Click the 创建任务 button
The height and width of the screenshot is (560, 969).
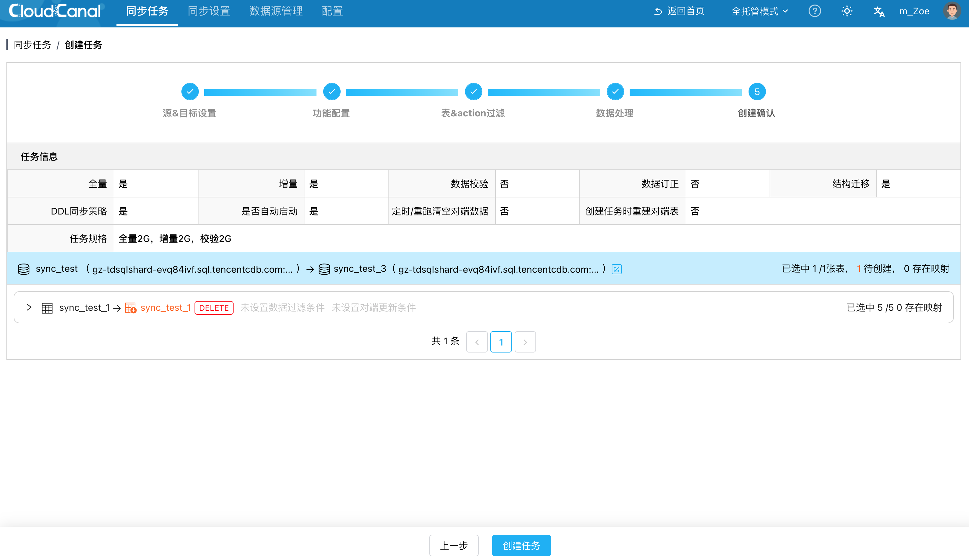pyautogui.click(x=521, y=545)
